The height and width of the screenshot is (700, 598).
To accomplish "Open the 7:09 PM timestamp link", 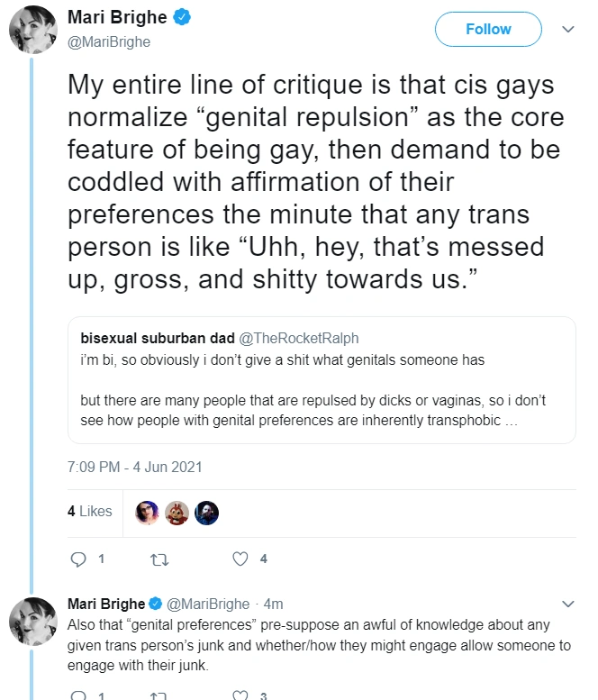I will click(x=135, y=467).
